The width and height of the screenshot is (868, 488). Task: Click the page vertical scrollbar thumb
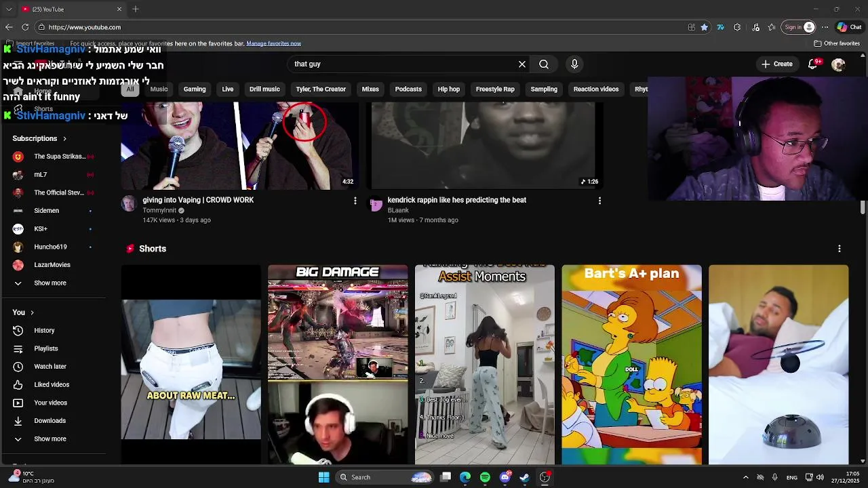point(863,207)
